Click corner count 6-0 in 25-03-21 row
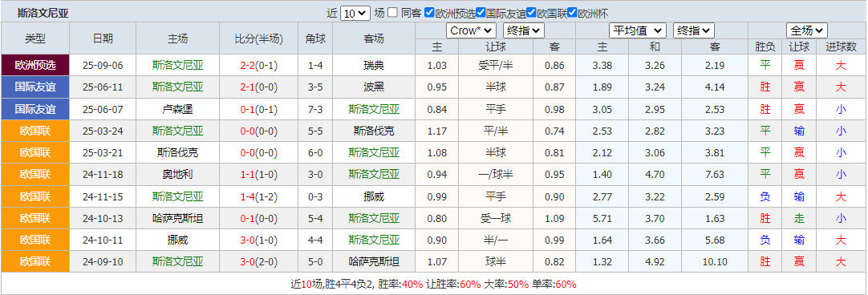868x295 pixels. coord(315,153)
